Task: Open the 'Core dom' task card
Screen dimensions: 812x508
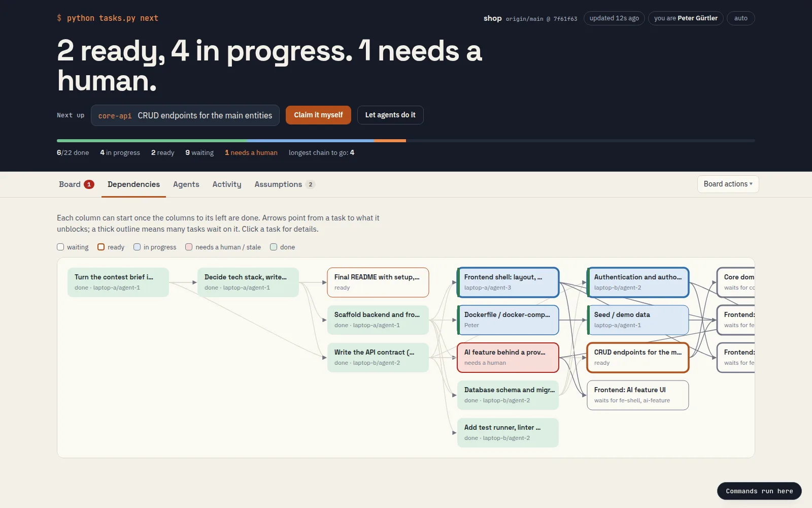Action: pyautogui.click(x=736, y=282)
